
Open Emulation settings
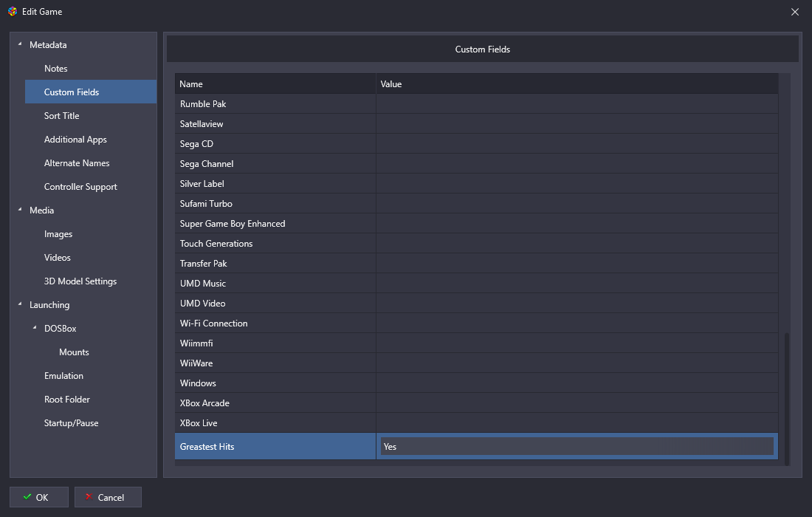(x=63, y=376)
